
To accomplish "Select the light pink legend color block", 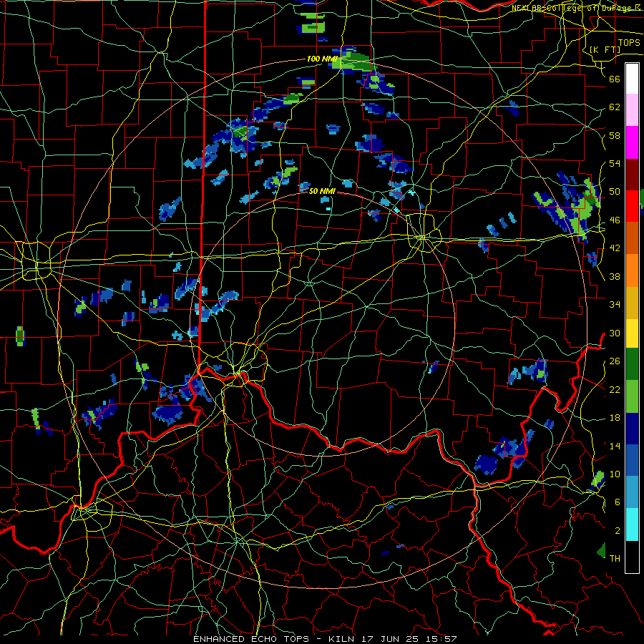I will point(632,110).
